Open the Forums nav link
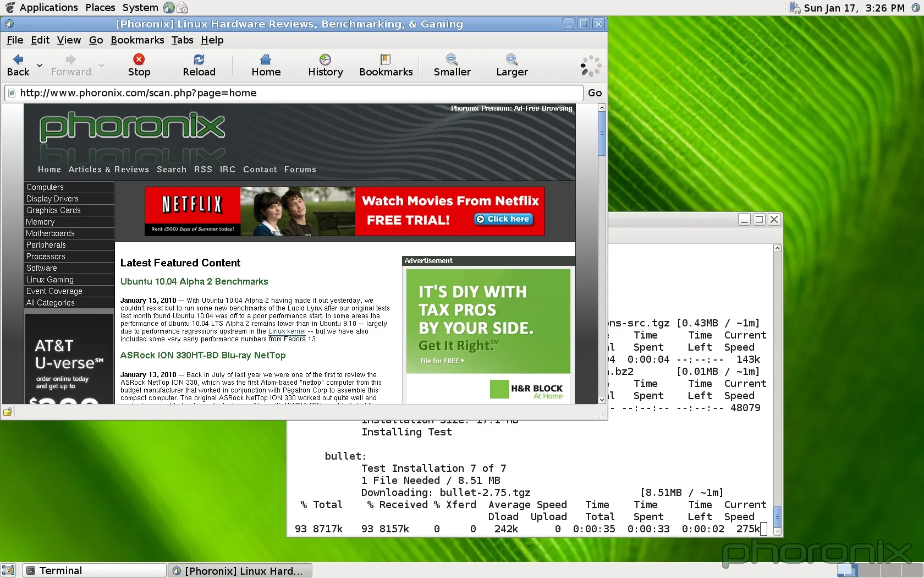 (x=300, y=170)
